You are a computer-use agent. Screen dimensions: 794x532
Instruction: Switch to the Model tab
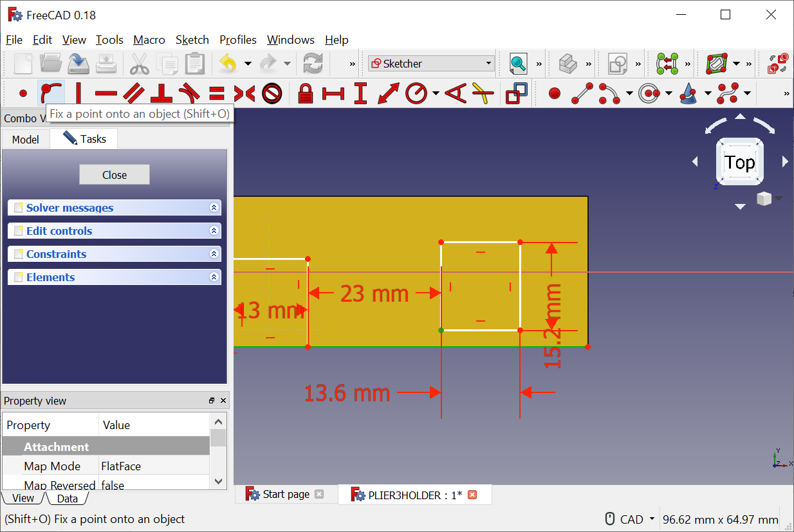pos(26,140)
